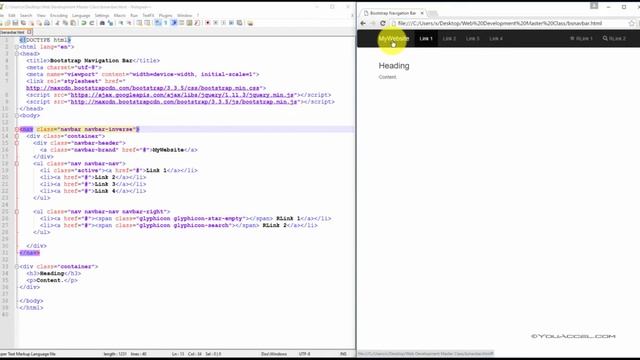Click the Zoom Out toolbar icon

tap(129, 23)
